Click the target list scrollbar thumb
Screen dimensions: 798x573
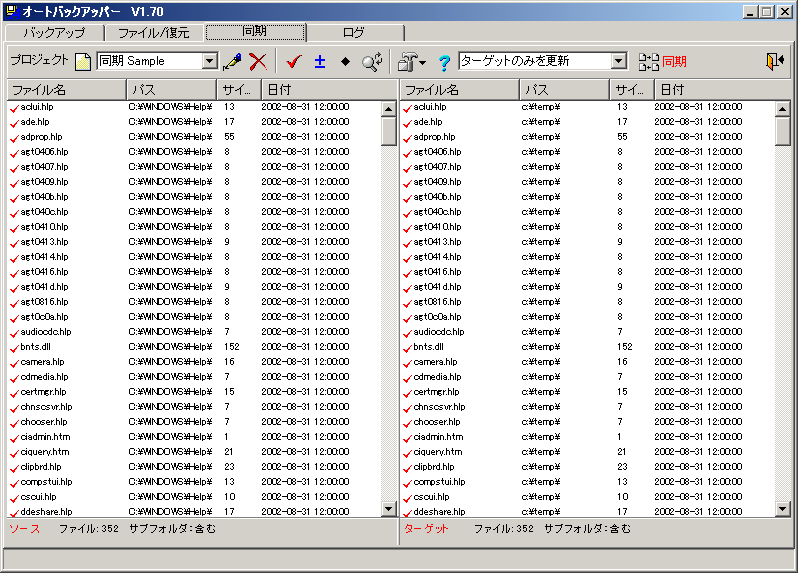(782, 131)
